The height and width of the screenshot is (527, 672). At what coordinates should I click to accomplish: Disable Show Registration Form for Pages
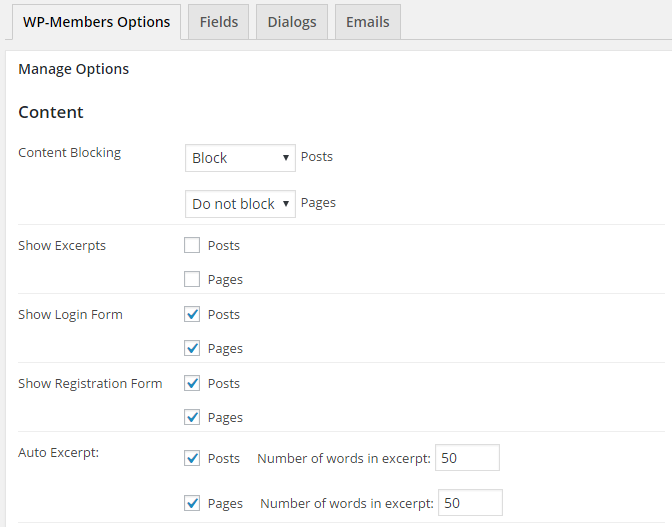[x=192, y=417]
